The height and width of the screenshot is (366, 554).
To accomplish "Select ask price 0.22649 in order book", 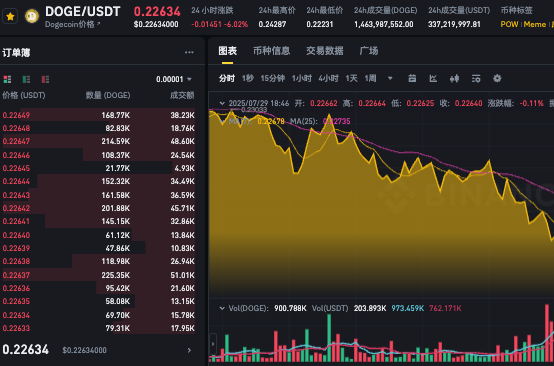I will 16,115.
